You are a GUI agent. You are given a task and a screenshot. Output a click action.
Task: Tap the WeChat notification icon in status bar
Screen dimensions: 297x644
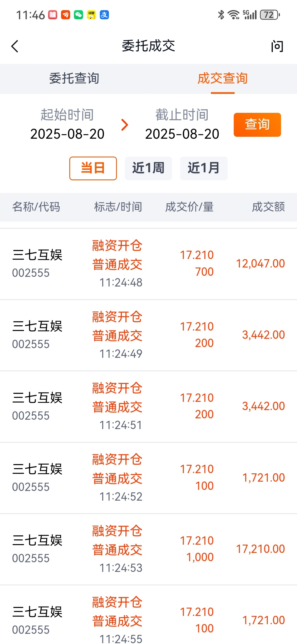[x=78, y=15]
